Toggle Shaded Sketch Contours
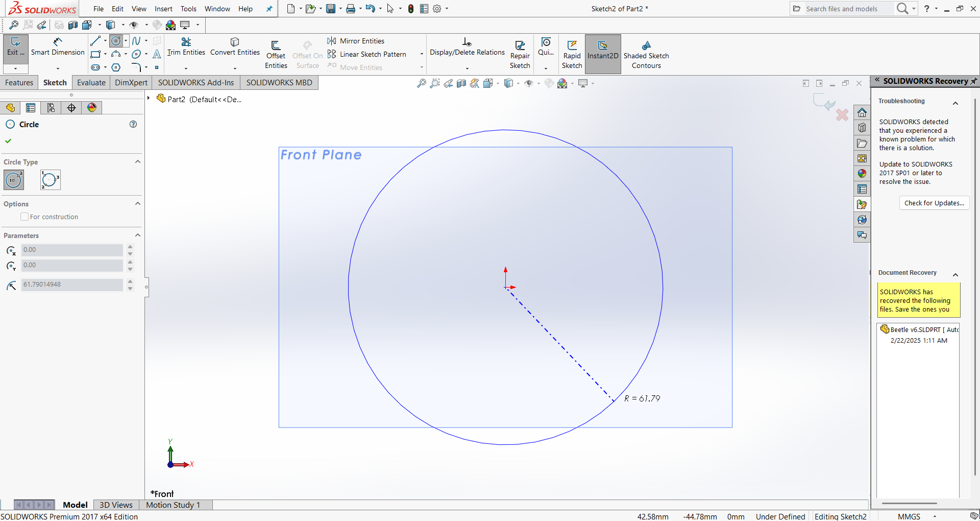980x521 pixels. [646, 55]
